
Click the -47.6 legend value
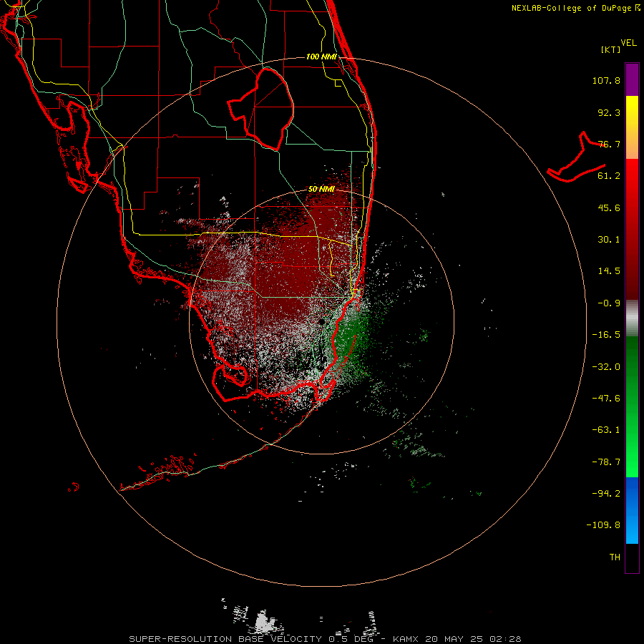[606, 399]
